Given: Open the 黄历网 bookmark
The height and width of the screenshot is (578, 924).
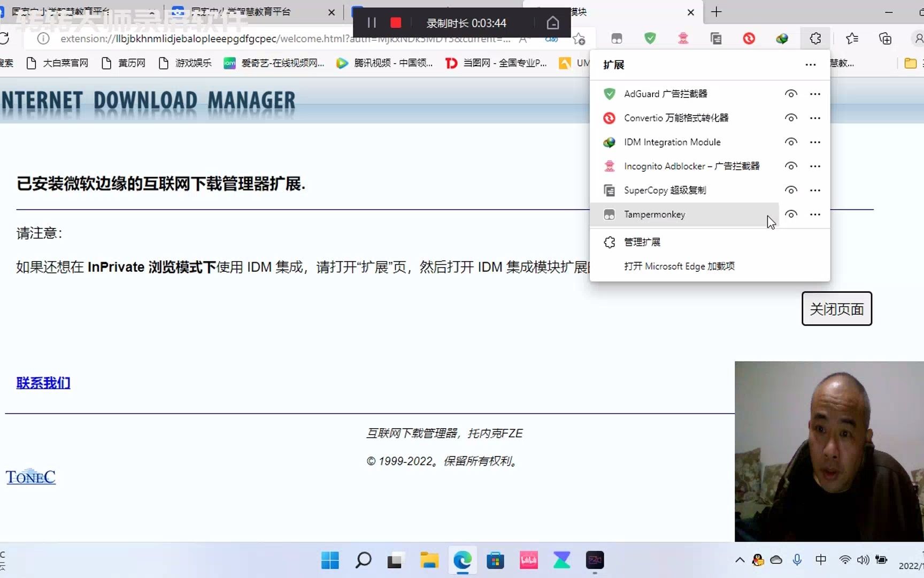Looking at the screenshot, I should tap(124, 63).
